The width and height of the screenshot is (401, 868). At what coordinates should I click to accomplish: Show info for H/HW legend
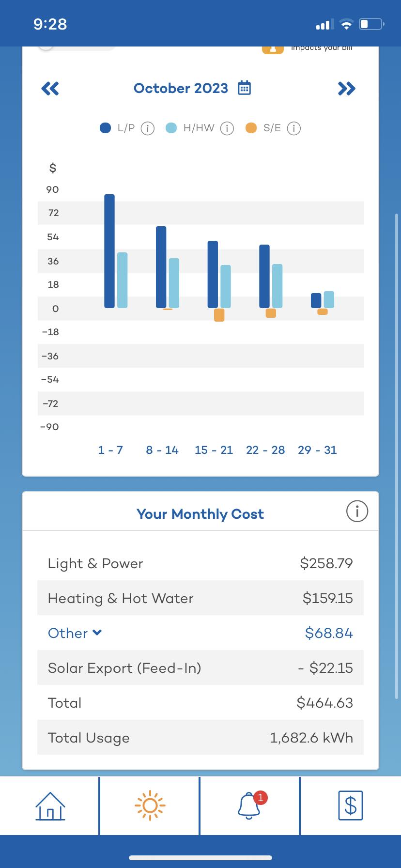pyautogui.click(x=227, y=128)
